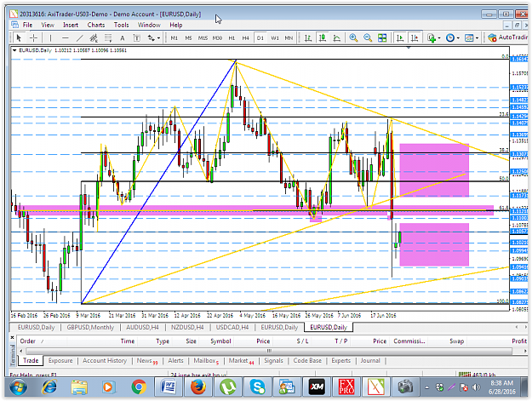The image size is (532, 401).
Task: Select the trendline drawing tool
Action: [x=79, y=37]
